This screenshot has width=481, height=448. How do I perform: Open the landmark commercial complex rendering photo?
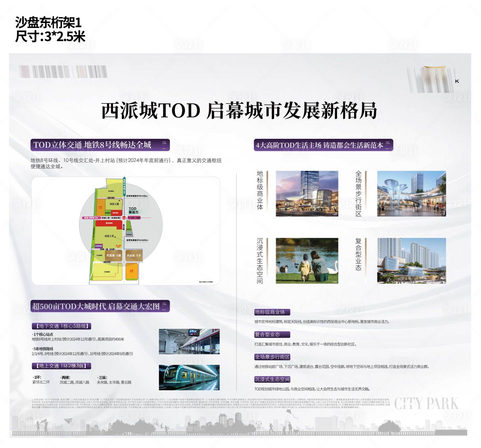click(x=307, y=194)
